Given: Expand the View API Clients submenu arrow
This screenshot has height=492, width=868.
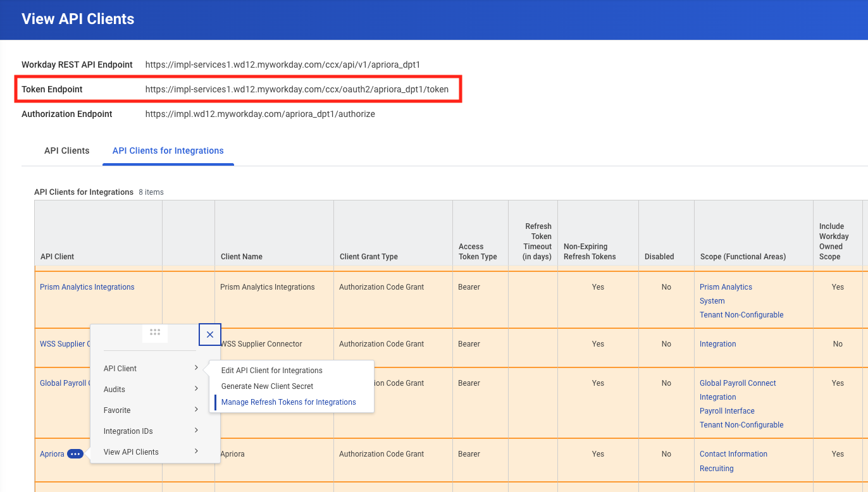Looking at the screenshot, I should (x=197, y=452).
